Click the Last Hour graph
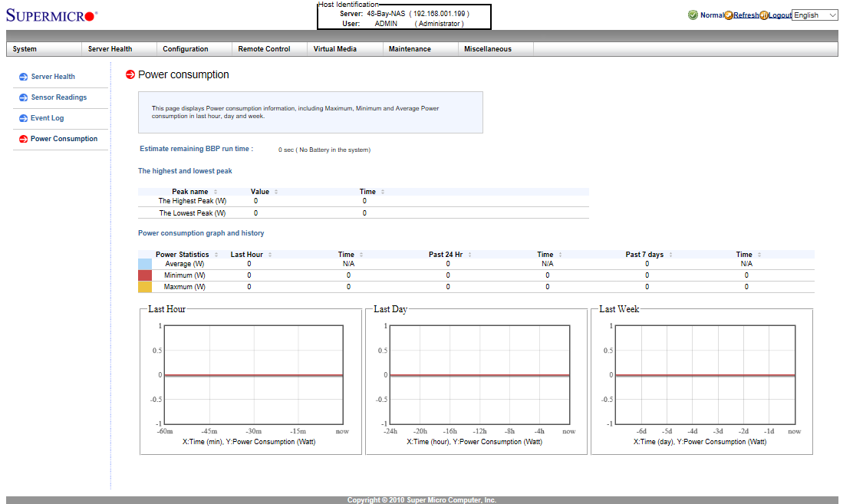853x504 pixels. click(253, 375)
